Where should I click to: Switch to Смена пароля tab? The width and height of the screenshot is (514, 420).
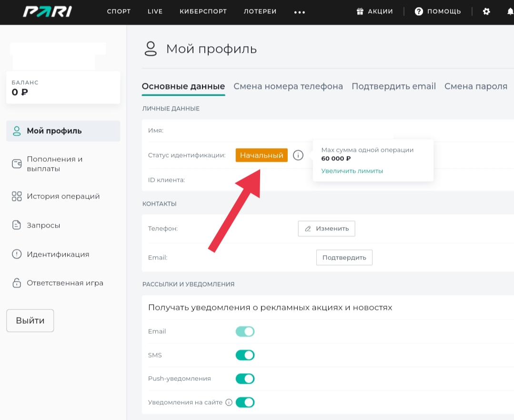click(x=475, y=86)
